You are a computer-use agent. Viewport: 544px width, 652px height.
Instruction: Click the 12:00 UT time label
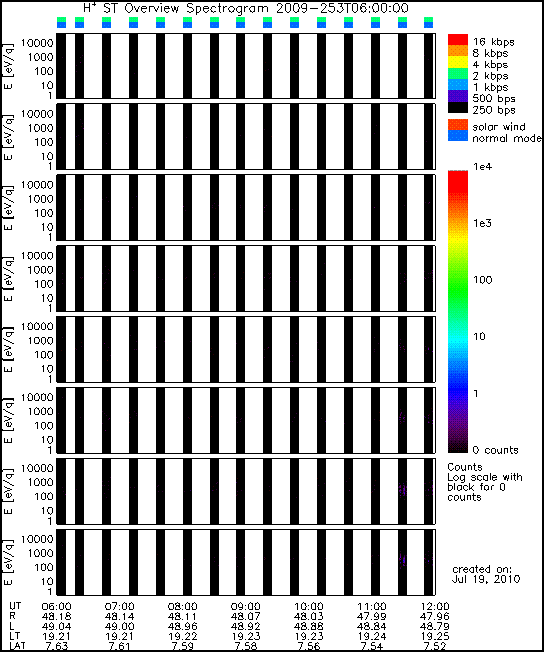(435, 607)
